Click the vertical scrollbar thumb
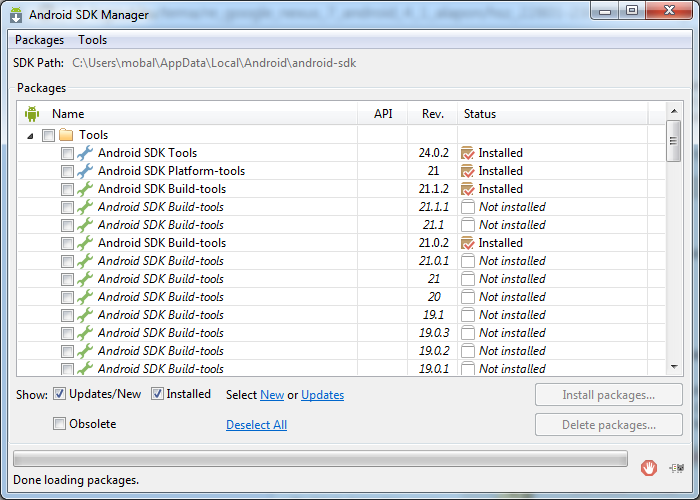This screenshot has width=700, height=500. coord(674,141)
